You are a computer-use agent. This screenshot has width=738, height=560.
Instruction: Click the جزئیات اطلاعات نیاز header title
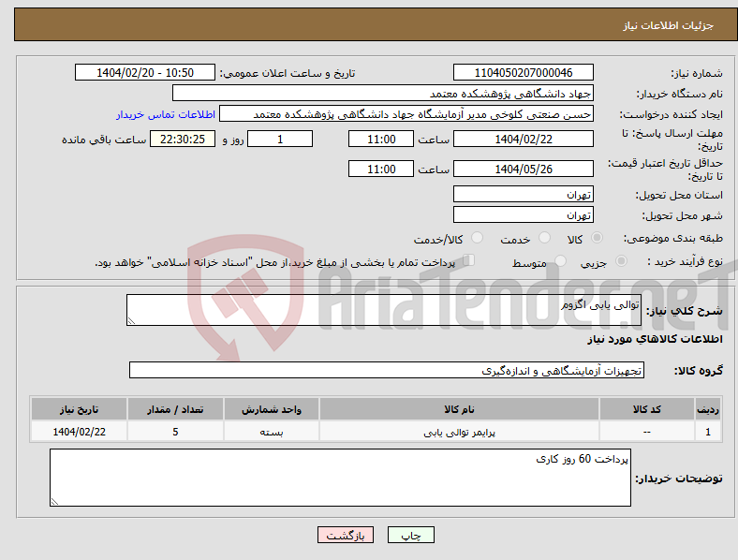[669, 25]
